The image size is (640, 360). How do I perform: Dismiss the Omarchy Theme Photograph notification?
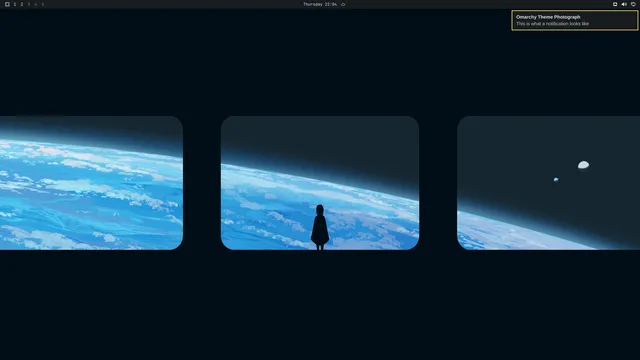pyautogui.click(x=574, y=20)
